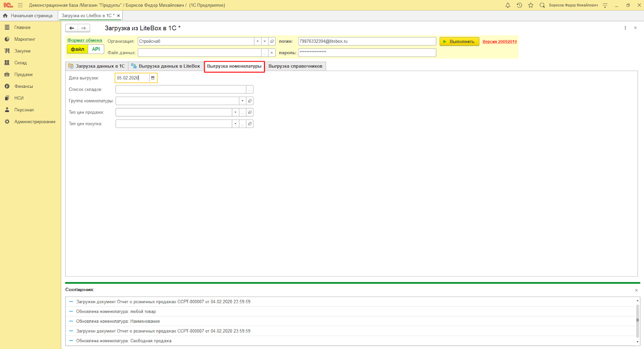Click user name Борисов Федор Михайлович
The height and width of the screenshot is (349, 644).
point(573,5)
